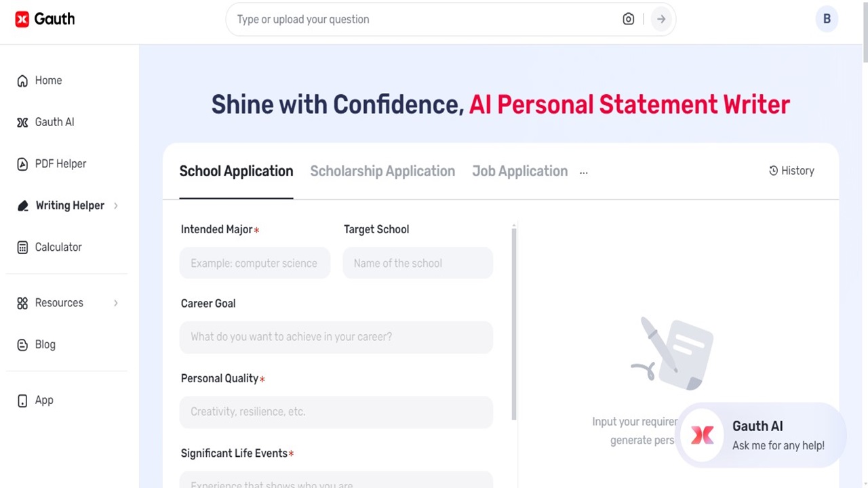Click the Intended Major input field
Screen dimensions: 868x488
click(254, 263)
